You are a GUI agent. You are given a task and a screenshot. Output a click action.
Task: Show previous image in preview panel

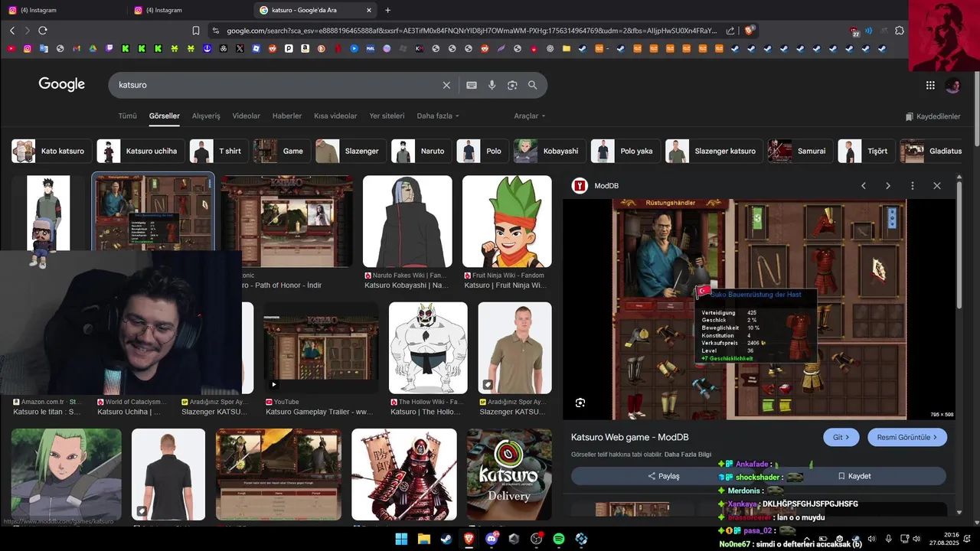[x=864, y=186]
